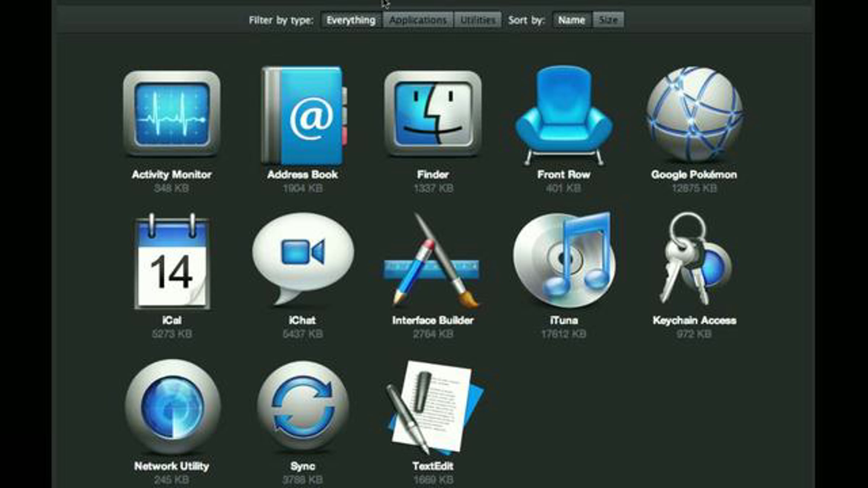Open the Sync circular arrows icon
Screen dimensions: 868x488
coord(303,406)
